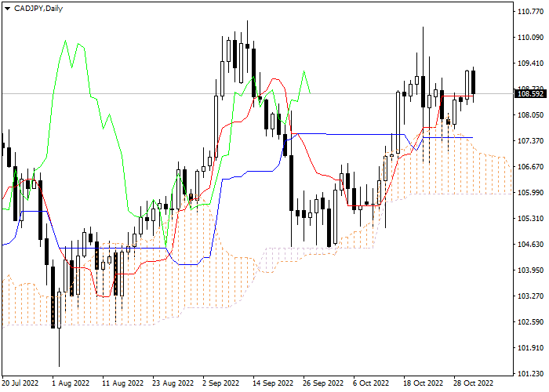Click the 20 Jul 2022 date label

coord(20,383)
